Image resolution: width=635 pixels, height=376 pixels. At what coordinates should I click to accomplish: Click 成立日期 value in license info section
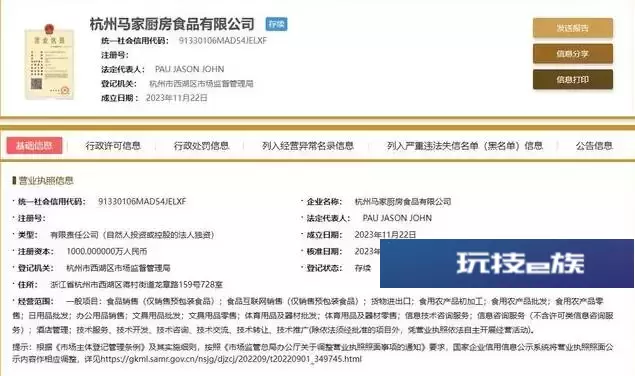click(385, 235)
